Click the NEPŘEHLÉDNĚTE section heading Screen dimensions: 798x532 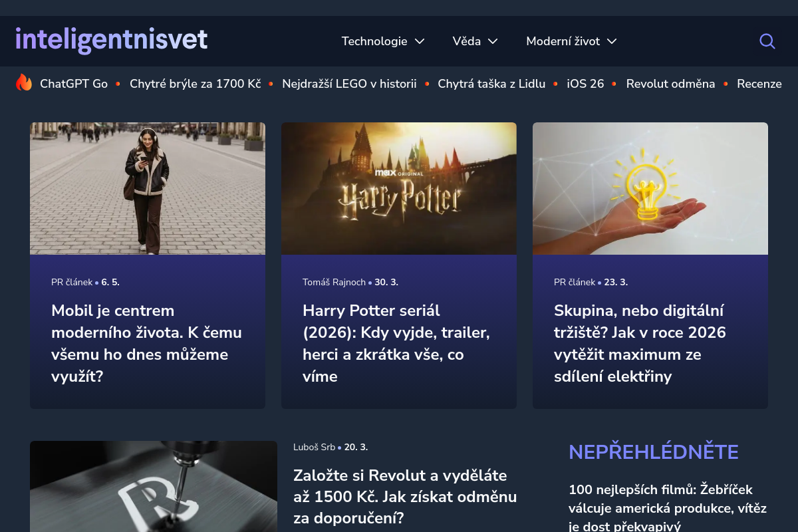click(x=654, y=452)
